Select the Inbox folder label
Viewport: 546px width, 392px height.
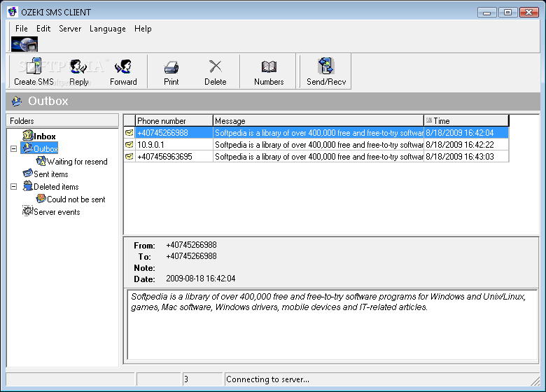[x=45, y=136]
